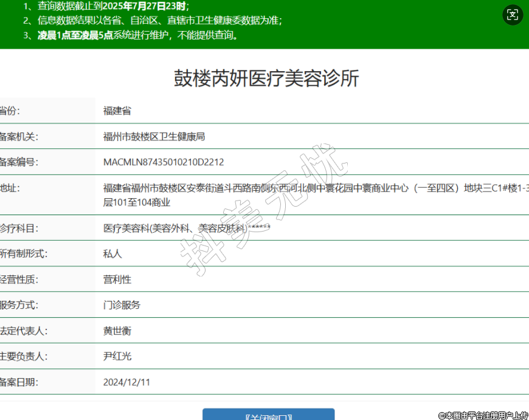Click the service type value 门诊服务
The width and height of the screenshot is (529, 420).
[x=122, y=305]
